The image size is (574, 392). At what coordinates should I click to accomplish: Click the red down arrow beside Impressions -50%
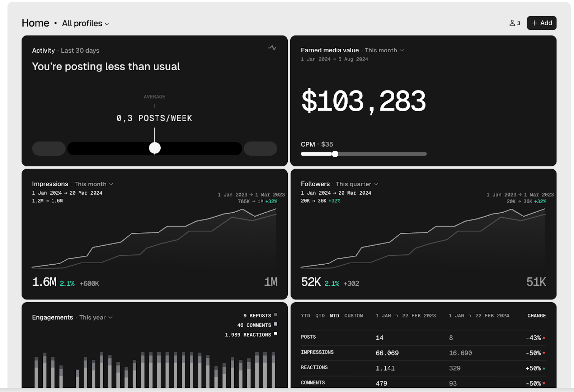pos(544,353)
